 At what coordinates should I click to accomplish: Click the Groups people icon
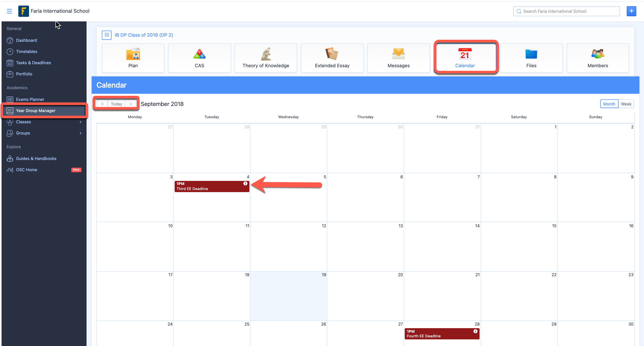click(x=10, y=133)
